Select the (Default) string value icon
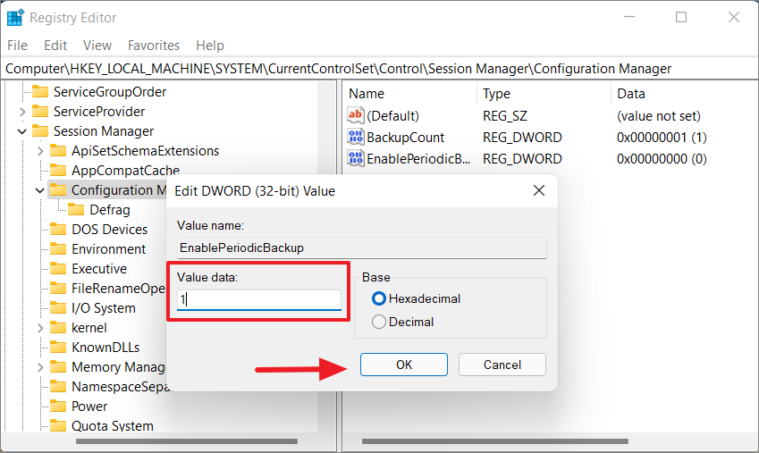 point(355,115)
